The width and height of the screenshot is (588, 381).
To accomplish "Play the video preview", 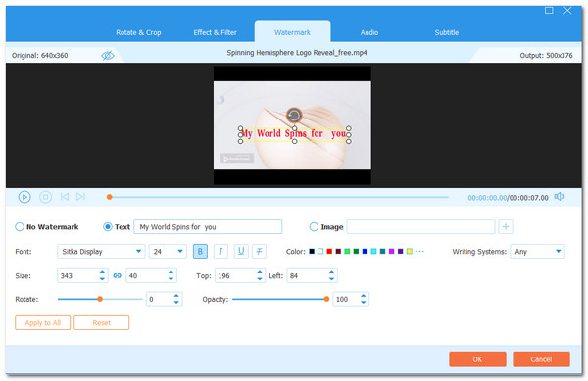I will coord(24,197).
